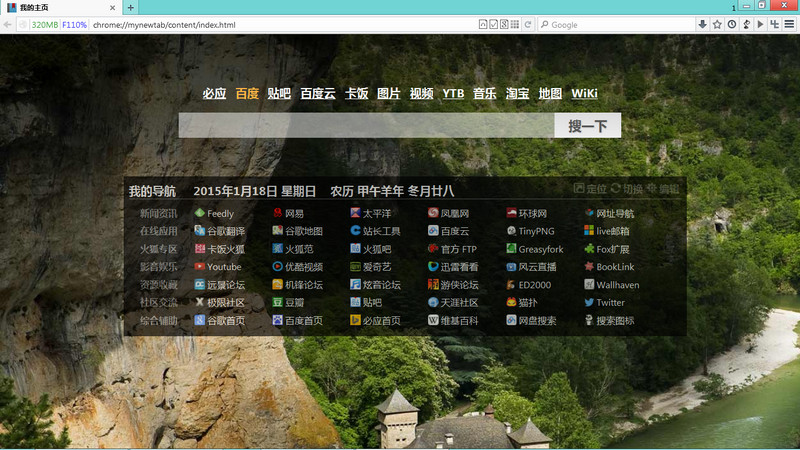Open the 爱奇艺 link
800x450 pixels.
(x=371, y=267)
